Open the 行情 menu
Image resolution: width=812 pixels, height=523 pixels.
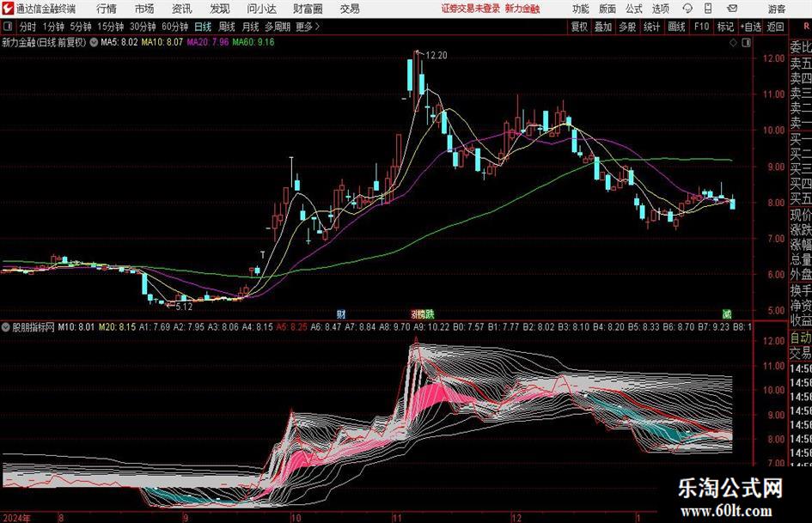(107, 9)
